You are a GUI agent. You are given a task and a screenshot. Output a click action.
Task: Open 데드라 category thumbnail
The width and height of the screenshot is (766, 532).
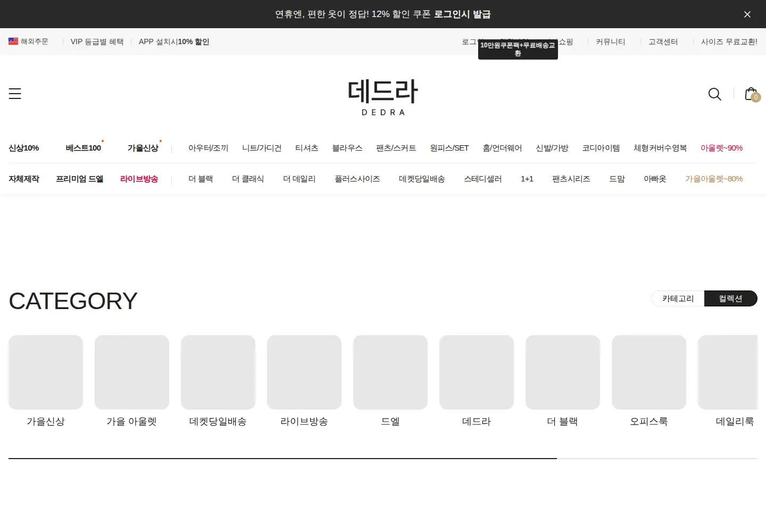477,372
